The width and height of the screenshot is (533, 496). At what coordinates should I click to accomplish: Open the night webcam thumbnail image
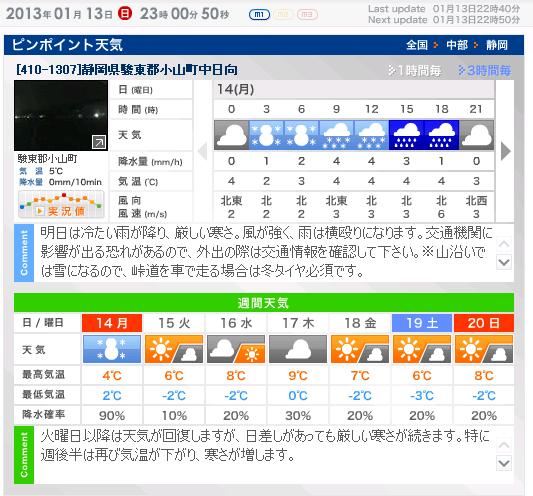pyautogui.click(x=61, y=116)
